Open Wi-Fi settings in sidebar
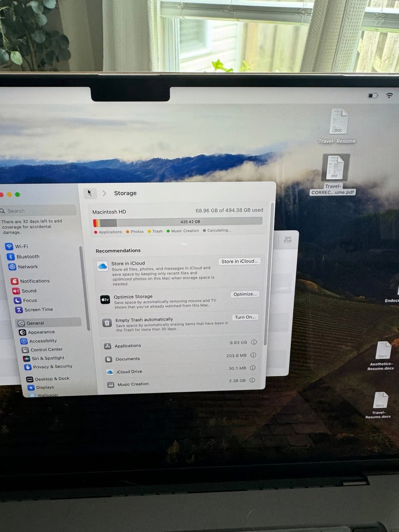The height and width of the screenshot is (532, 399). click(17, 246)
